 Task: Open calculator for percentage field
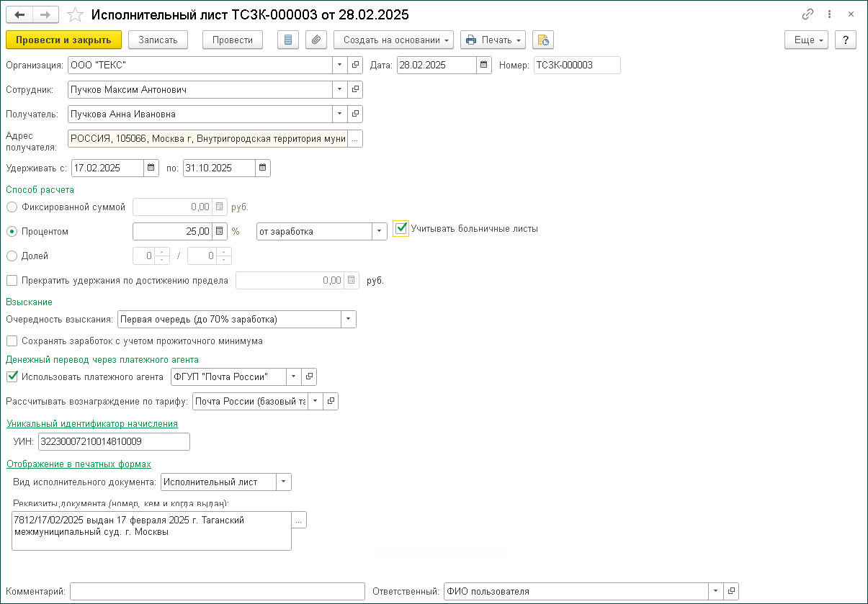220,231
